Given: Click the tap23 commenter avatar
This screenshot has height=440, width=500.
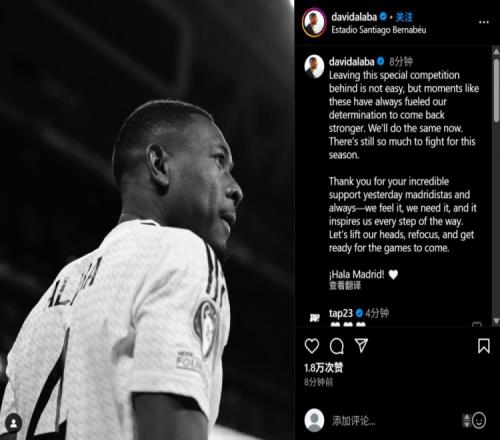Looking at the screenshot, I should pyautogui.click(x=314, y=318).
